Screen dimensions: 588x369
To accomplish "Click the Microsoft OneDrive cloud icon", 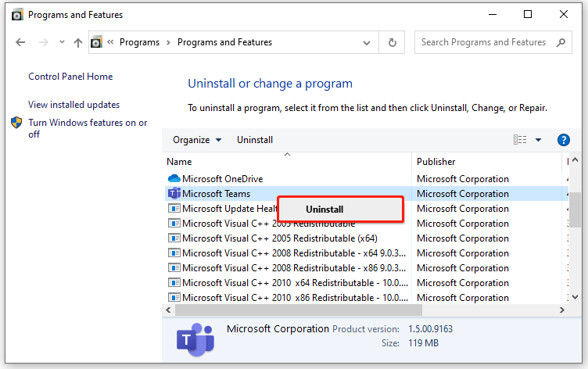I will click(174, 178).
